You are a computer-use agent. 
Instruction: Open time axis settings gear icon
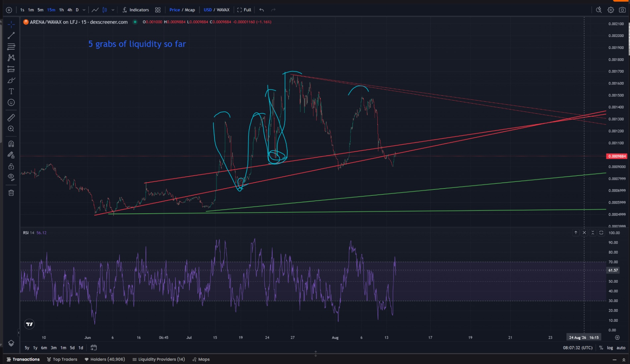coord(617,338)
